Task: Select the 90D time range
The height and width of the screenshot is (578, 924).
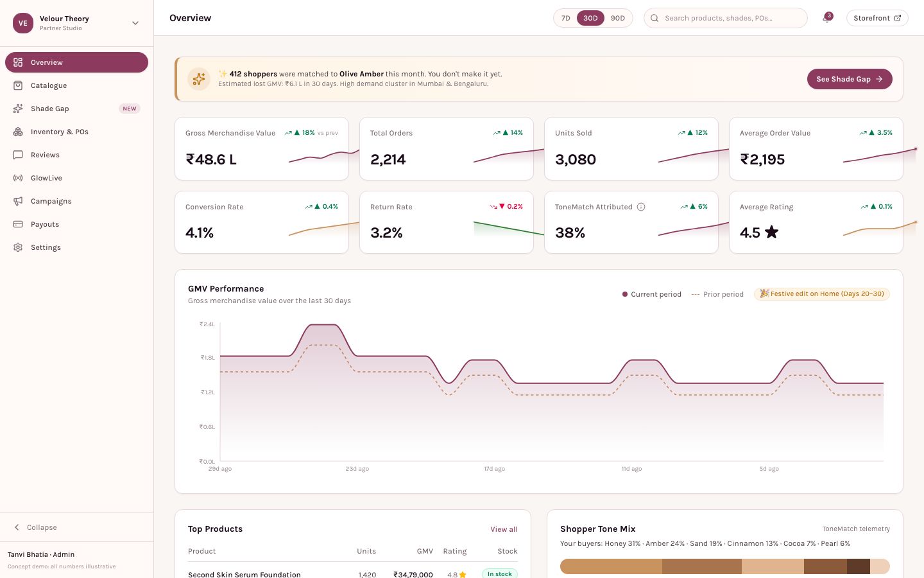Action: [618, 18]
